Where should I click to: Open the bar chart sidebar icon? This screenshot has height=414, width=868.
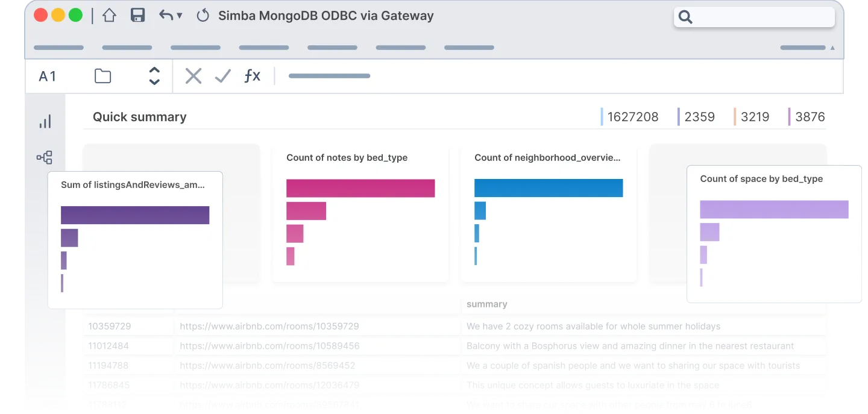45,122
